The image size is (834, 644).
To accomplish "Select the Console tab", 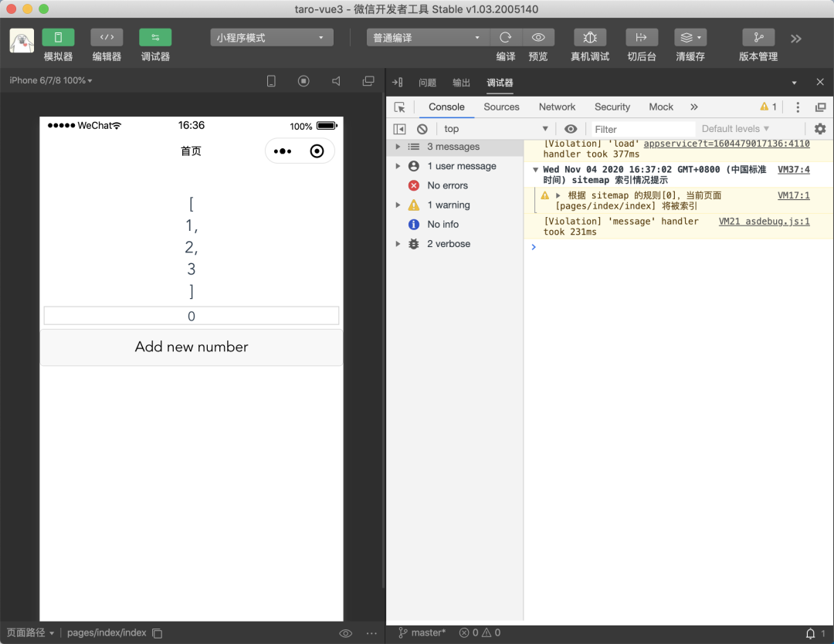I will tap(446, 107).
